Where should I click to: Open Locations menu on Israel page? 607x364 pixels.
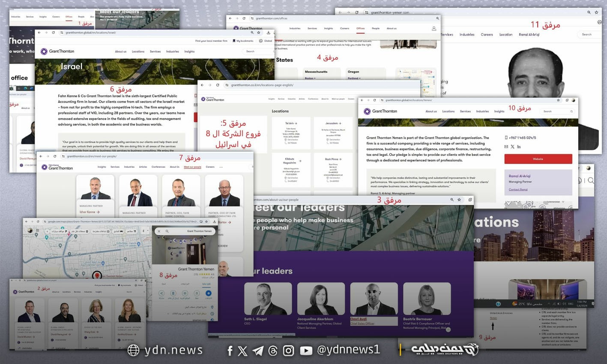[x=138, y=51]
